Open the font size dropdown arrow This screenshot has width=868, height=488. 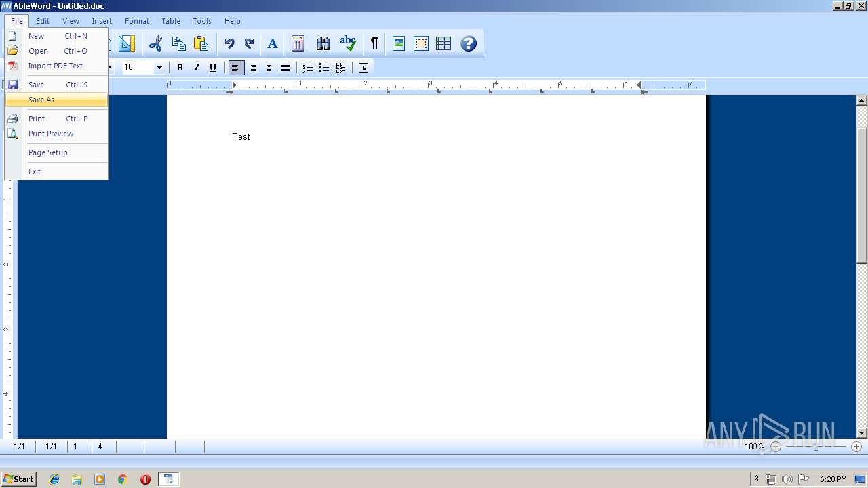160,68
